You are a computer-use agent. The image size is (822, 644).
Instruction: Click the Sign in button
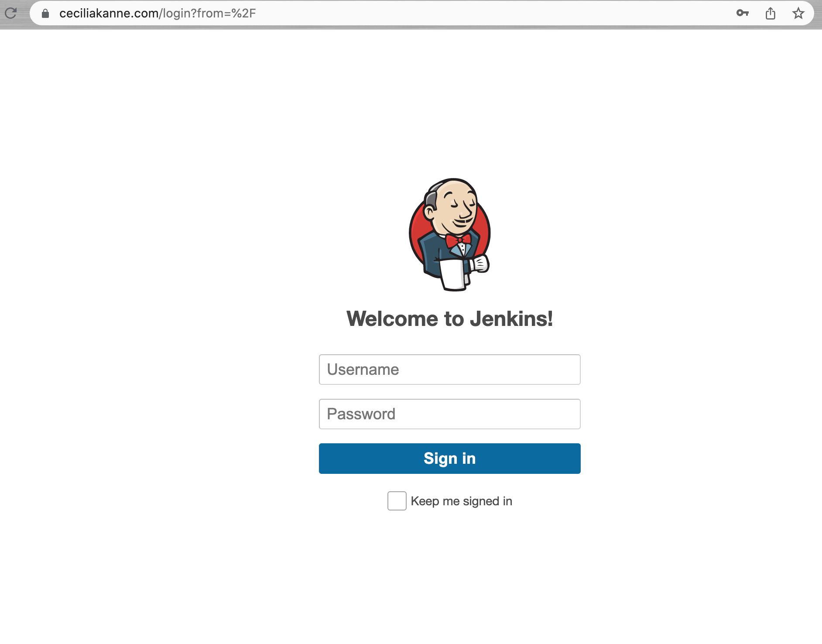tap(450, 459)
